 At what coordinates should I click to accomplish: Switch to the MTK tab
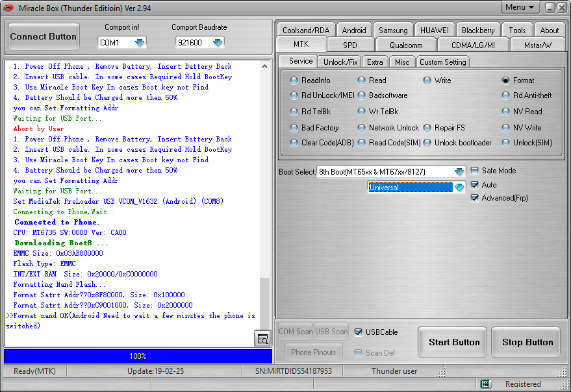click(301, 44)
